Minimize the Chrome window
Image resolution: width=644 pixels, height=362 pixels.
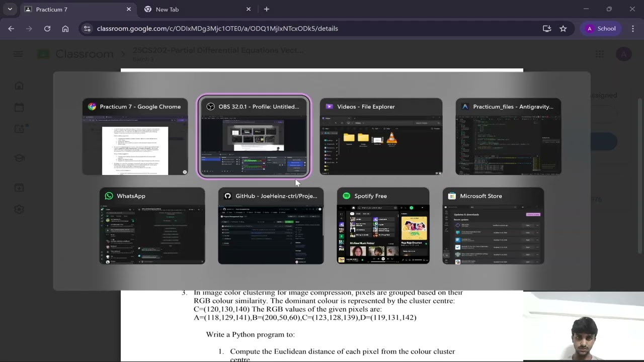[586, 9]
